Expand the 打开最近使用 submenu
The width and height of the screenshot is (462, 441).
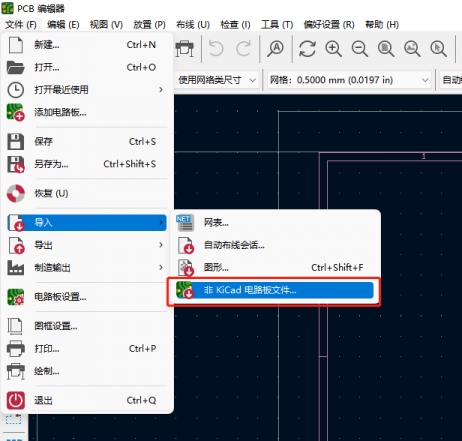click(x=87, y=90)
